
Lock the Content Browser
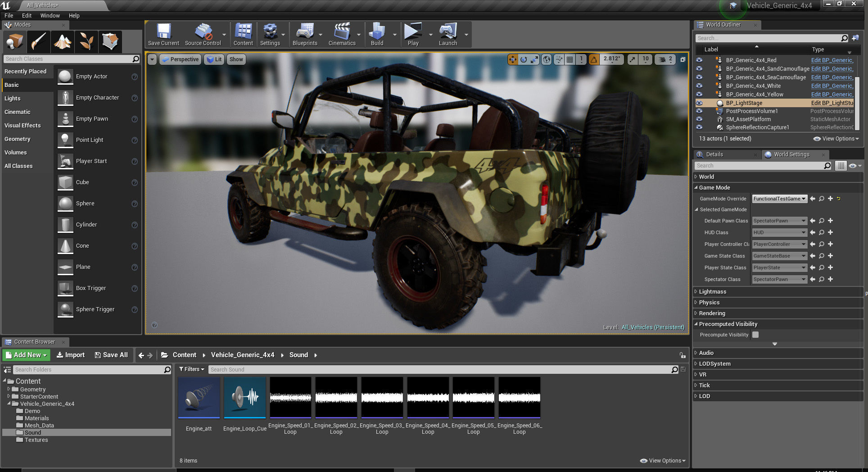(x=683, y=355)
